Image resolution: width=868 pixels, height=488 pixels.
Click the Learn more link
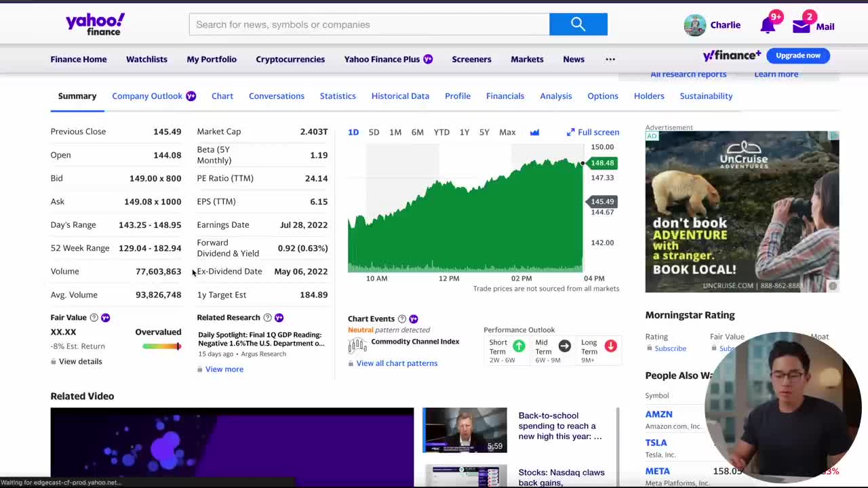tap(776, 74)
